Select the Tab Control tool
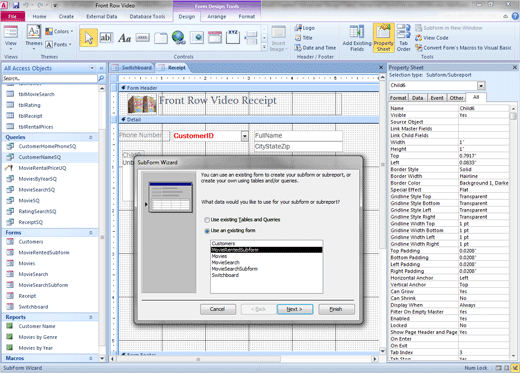 tap(161, 38)
